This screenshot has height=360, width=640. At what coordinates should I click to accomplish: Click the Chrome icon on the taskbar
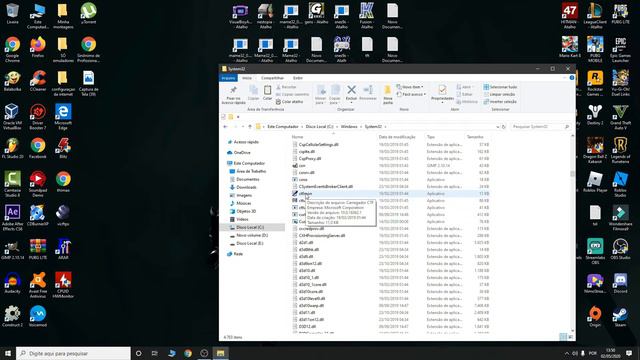pos(188,353)
